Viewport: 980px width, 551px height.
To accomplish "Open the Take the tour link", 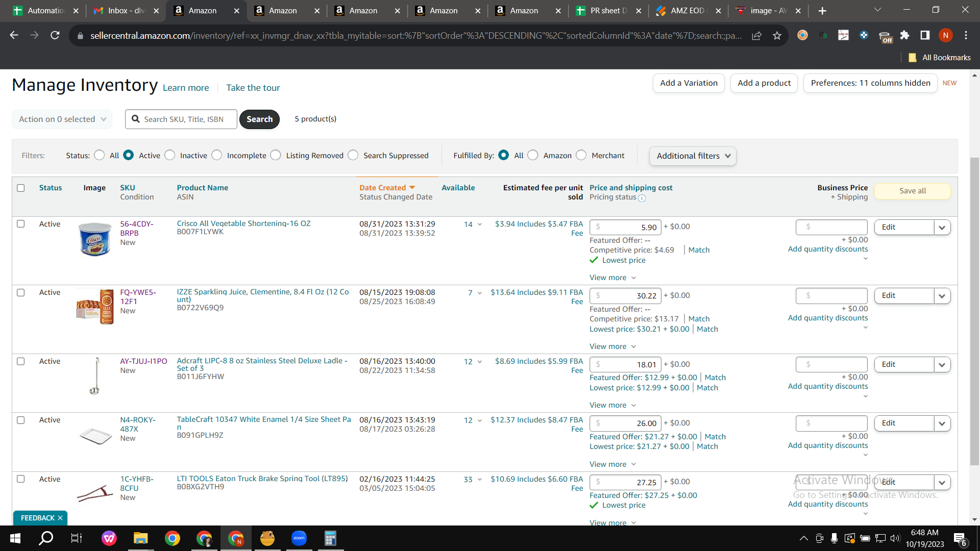I will click(253, 88).
